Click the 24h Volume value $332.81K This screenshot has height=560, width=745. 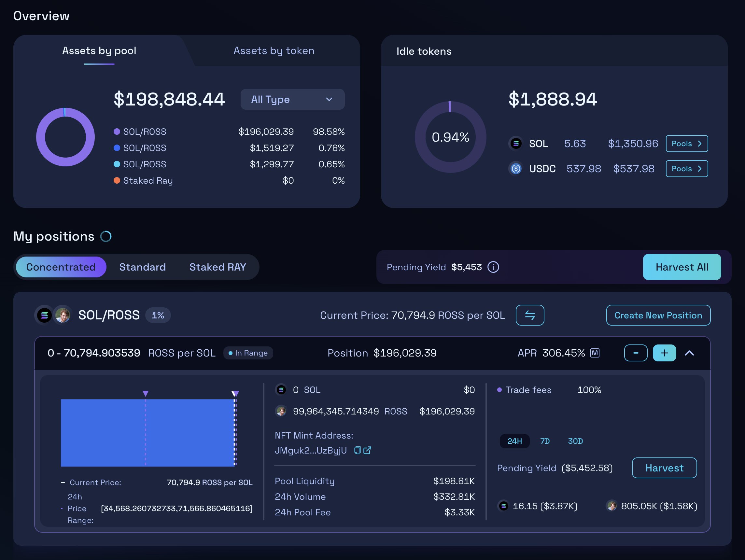454,497
